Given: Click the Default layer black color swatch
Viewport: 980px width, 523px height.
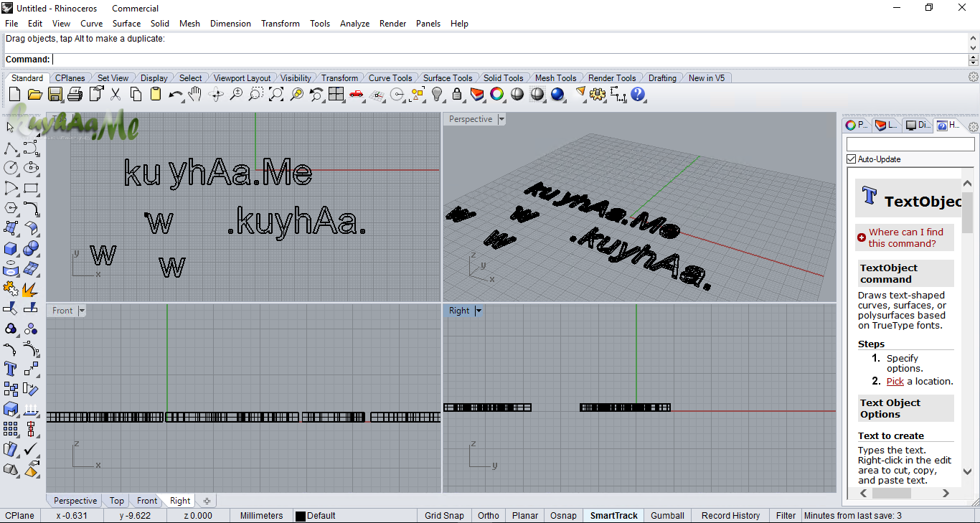Looking at the screenshot, I should [x=301, y=516].
